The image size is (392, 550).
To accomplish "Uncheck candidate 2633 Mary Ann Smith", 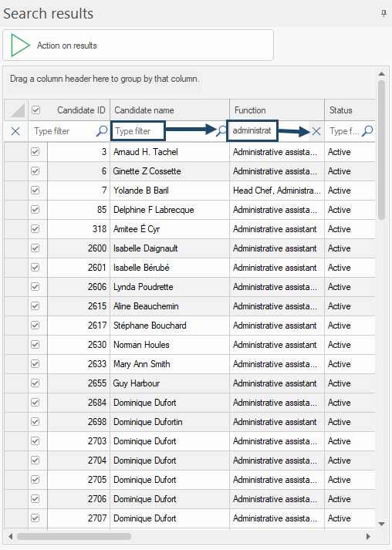I will 35,364.
